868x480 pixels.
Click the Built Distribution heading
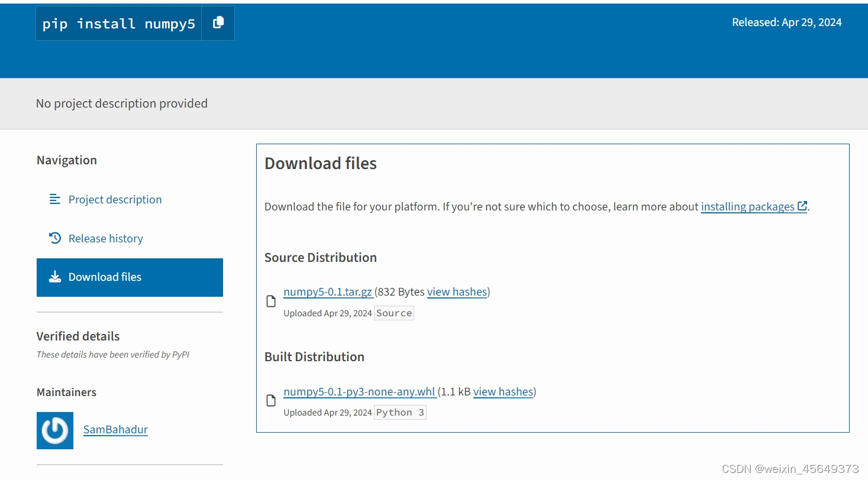(x=314, y=356)
